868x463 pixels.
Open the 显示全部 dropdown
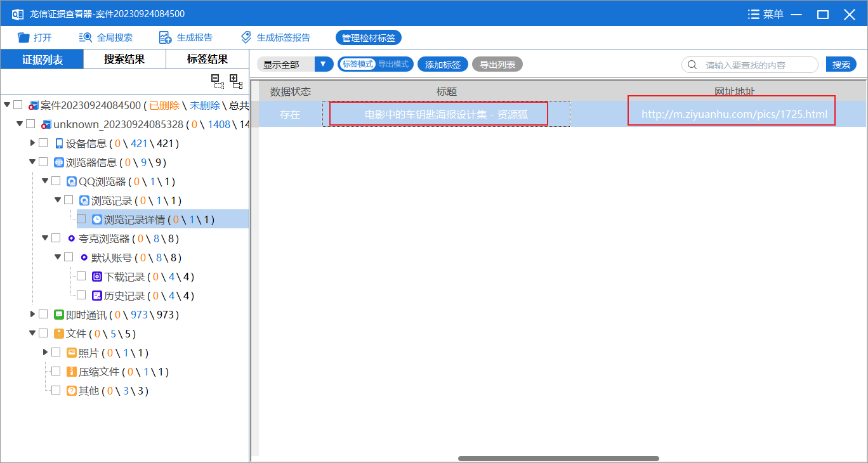pyautogui.click(x=324, y=64)
